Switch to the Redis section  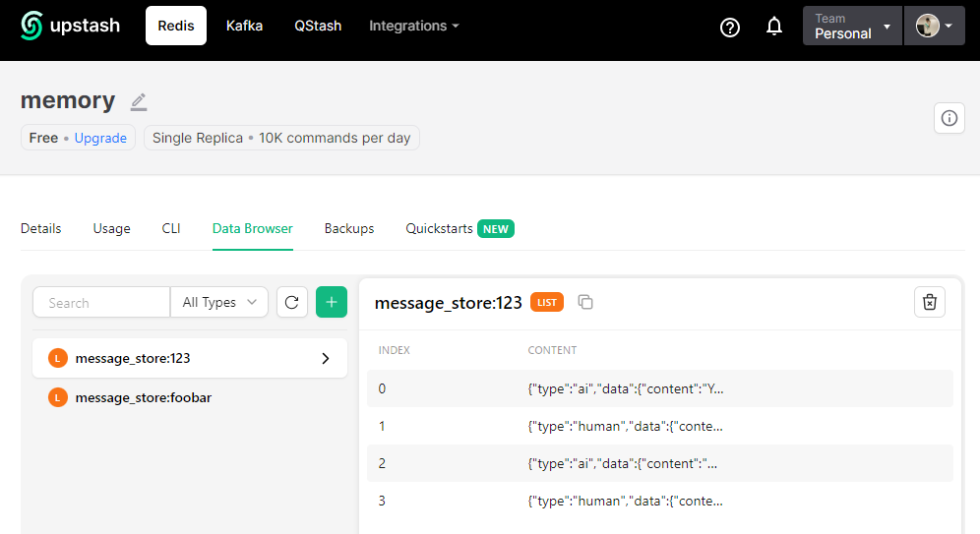click(175, 26)
